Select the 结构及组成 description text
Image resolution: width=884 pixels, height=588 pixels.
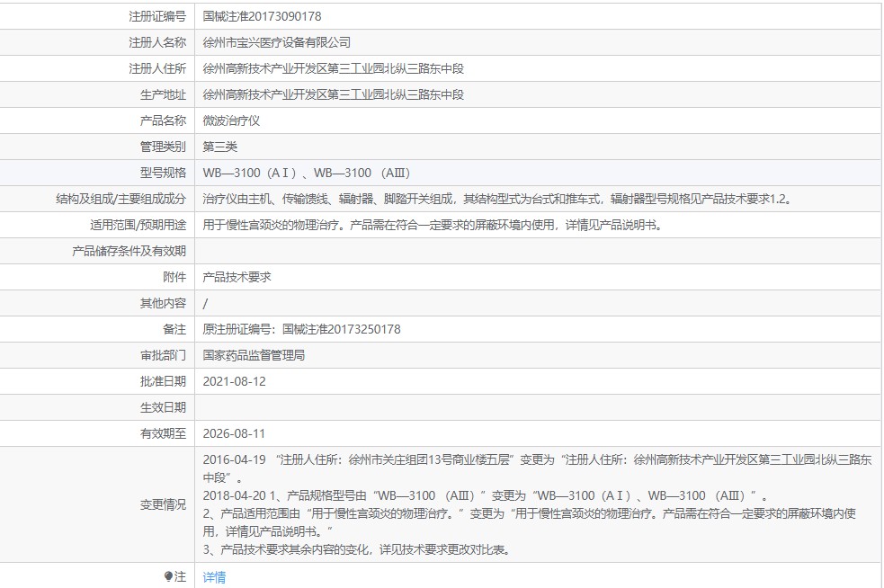[498, 199]
